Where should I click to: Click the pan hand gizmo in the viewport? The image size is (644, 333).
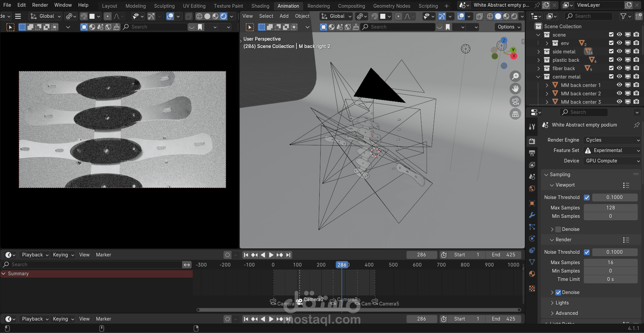tap(515, 89)
